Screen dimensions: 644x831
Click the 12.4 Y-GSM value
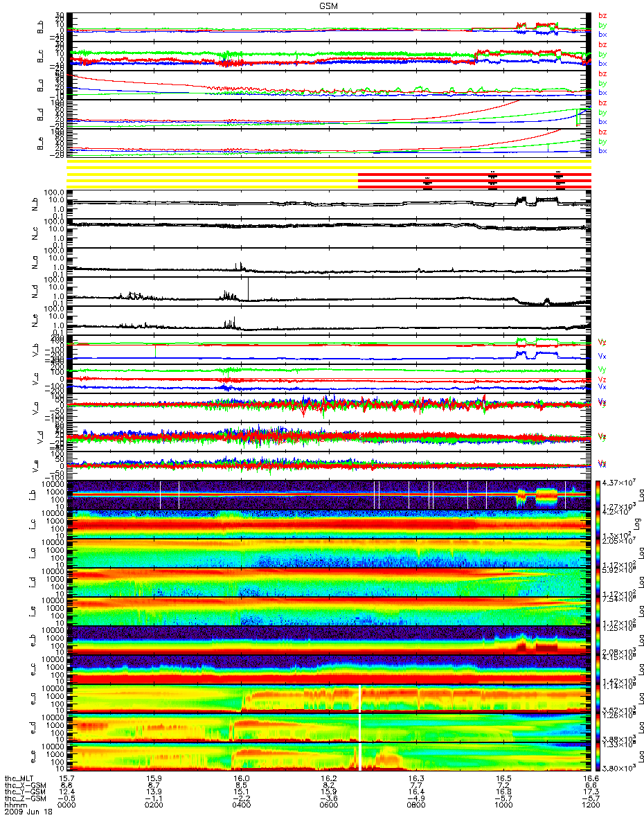[67, 790]
